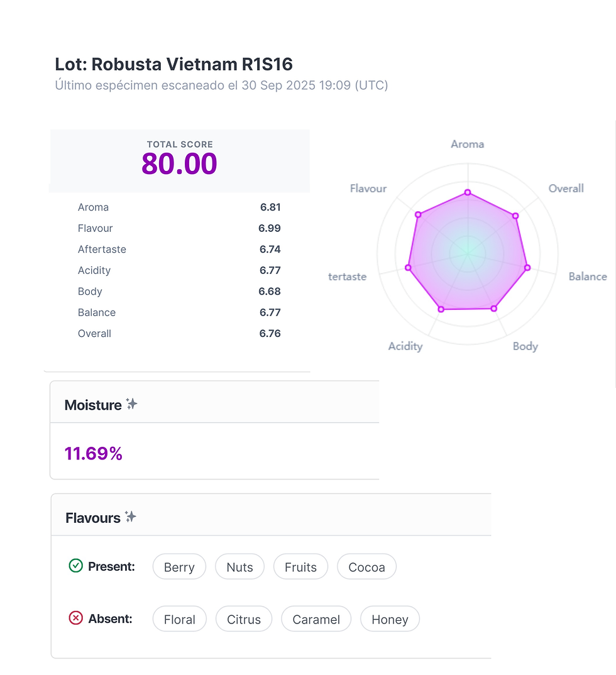Viewport: 616px width, 675px height.
Task: Click the 80.00 total score value
Action: 179,164
